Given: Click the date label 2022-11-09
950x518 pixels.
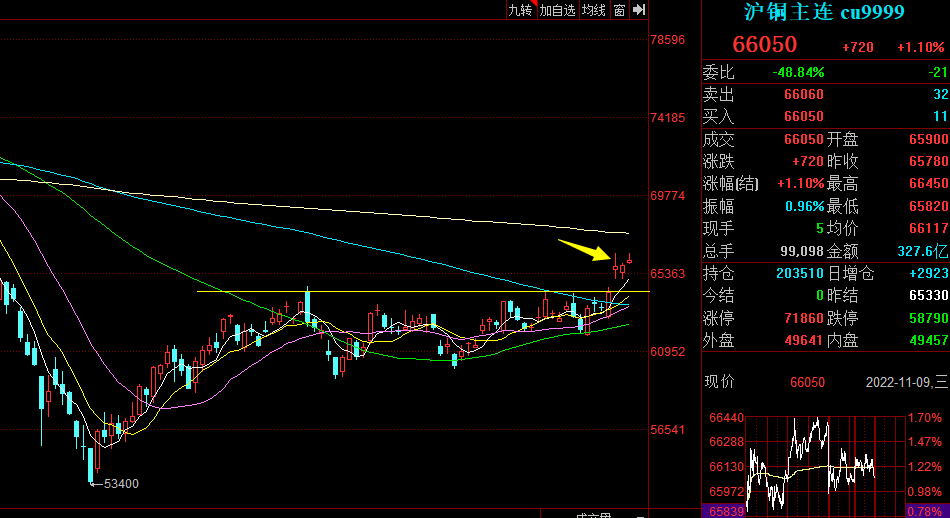Looking at the screenshot, I should [x=899, y=382].
